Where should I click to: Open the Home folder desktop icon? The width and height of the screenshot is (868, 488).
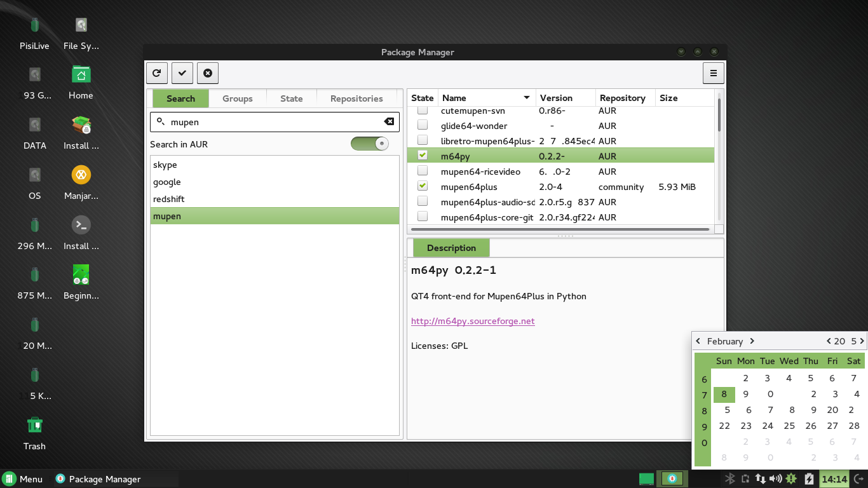point(81,83)
